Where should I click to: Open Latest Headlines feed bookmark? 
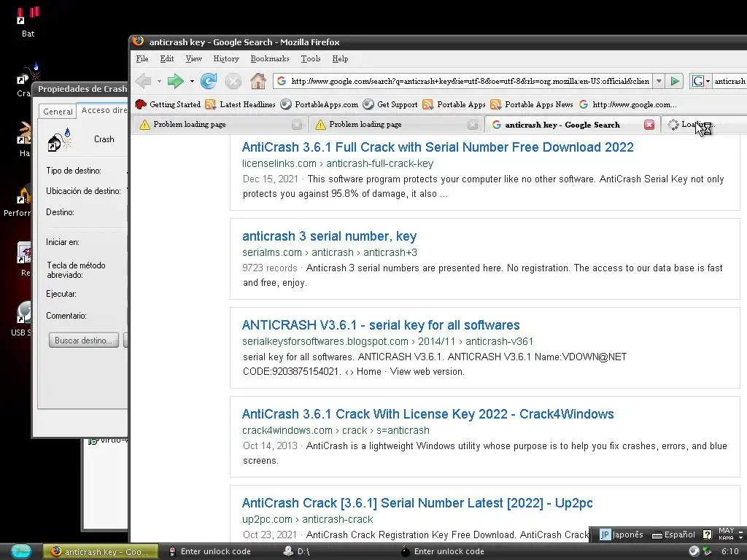coord(240,104)
